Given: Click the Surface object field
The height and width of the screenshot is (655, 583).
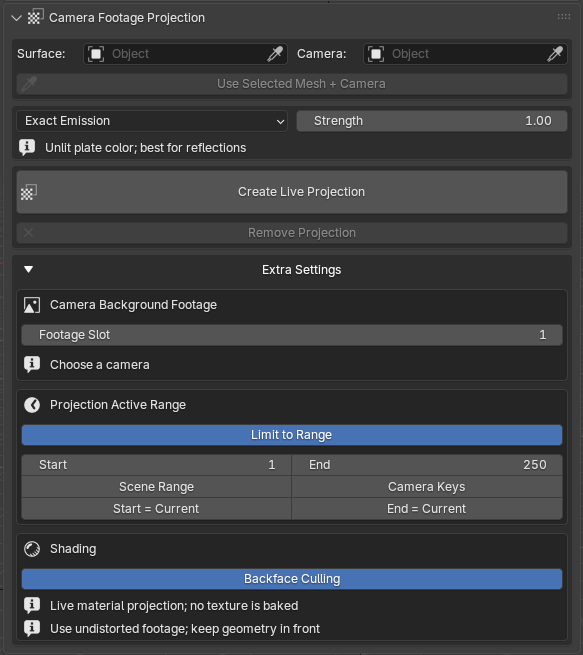Looking at the screenshot, I should [185, 54].
